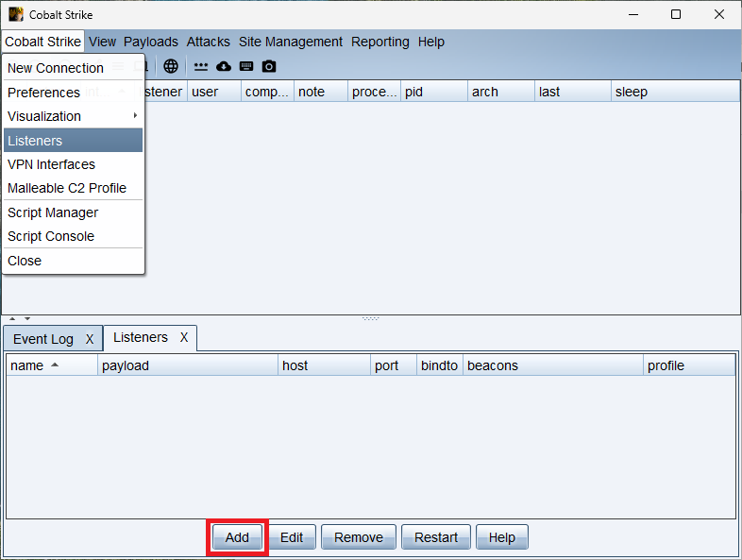742x560 pixels.
Task: Switch to the Event Log tab
Action: [x=42, y=339]
